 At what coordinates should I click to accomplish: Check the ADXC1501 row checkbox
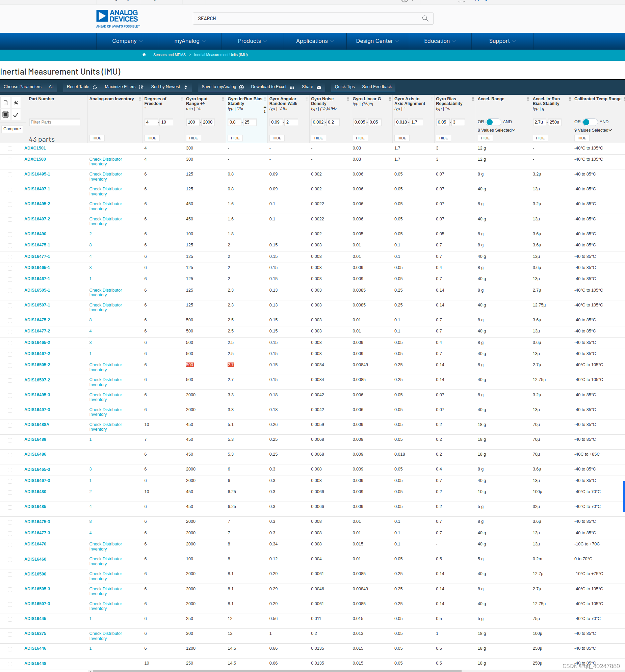click(10, 149)
